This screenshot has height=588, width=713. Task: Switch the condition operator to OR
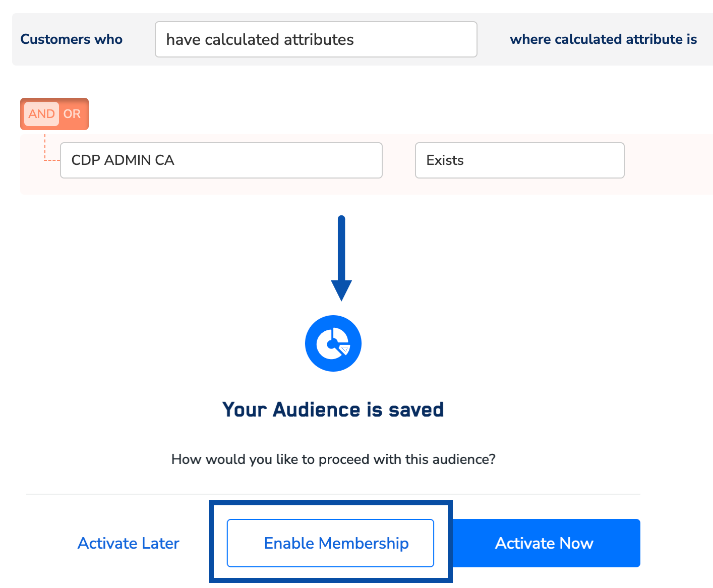[72, 114]
